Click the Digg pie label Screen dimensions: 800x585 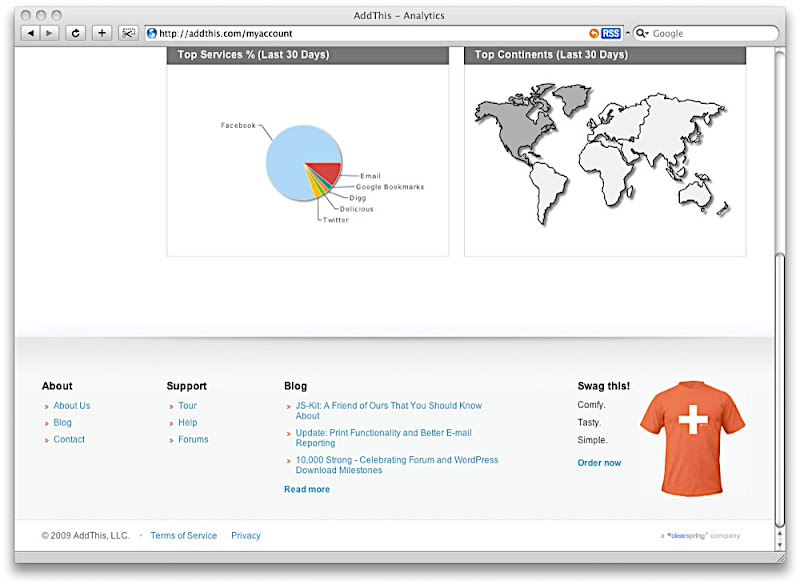click(x=358, y=198)
